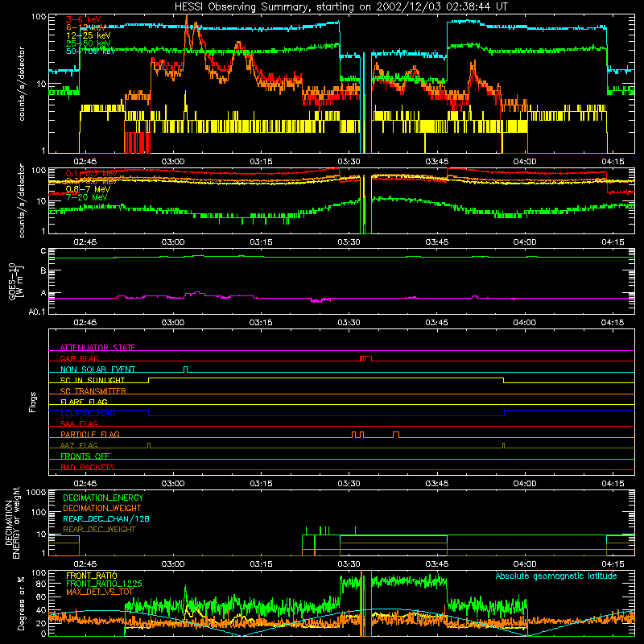Click the NON_SOLAR_EVENT pulse near 03:02
644x644 pixels.
[186, 369]
